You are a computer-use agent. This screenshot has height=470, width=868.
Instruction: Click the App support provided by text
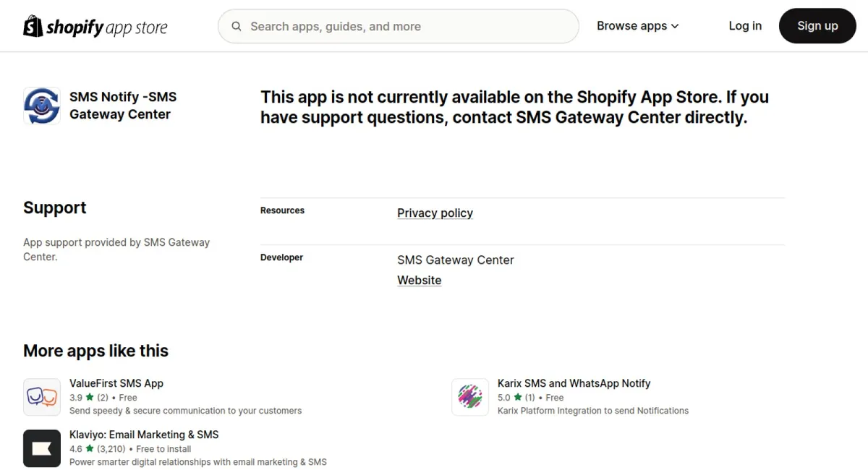click(x=116, y=249)
